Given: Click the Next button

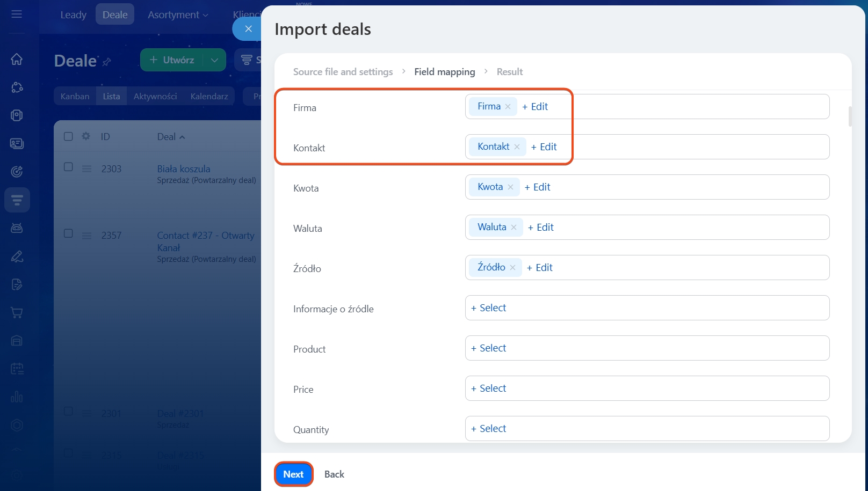Looking at the screenshot, I should (x=293, y=474).
